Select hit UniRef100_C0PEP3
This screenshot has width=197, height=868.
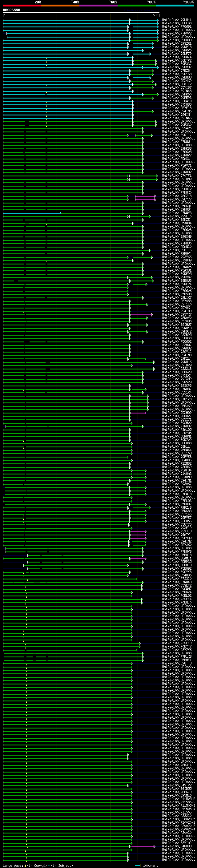tap(177, 98)
